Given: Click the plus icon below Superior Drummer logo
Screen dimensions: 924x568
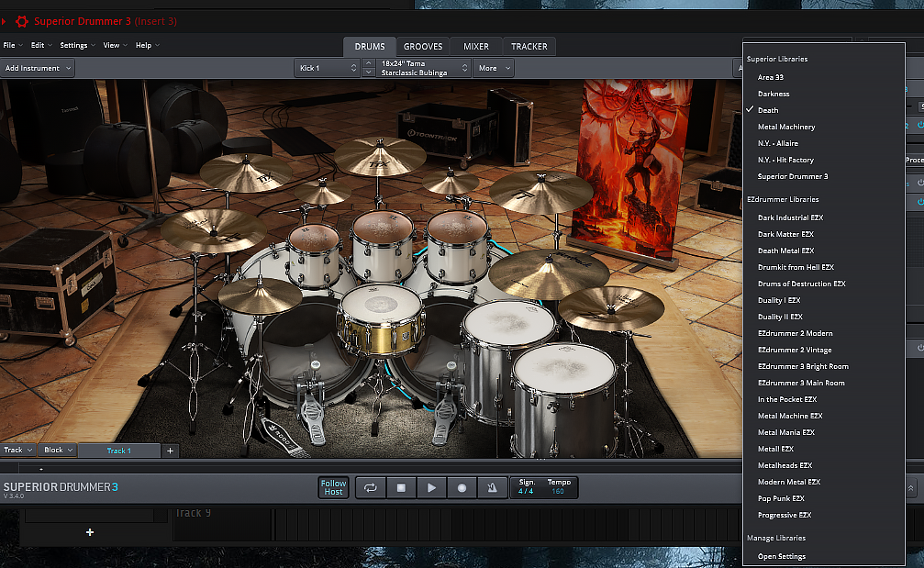Looking at the screenshot, I should pos(89,532).
